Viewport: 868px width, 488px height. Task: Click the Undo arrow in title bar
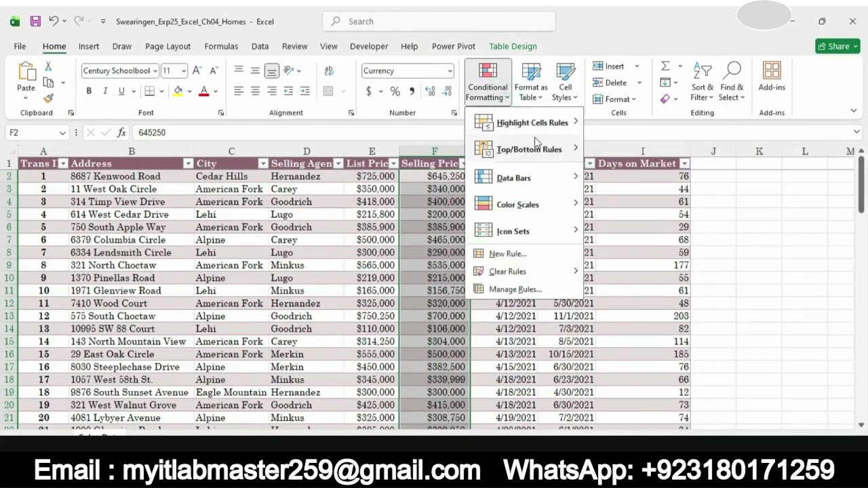tap(54, 22)
